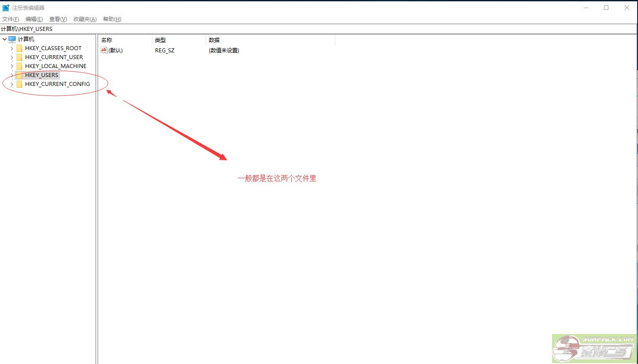Open the 收藏夹(A) favorites menu

point(85,19)
